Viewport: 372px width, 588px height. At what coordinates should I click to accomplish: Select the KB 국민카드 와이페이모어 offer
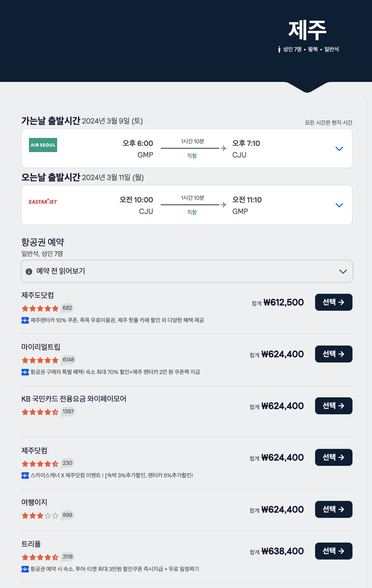click(334, 406)
